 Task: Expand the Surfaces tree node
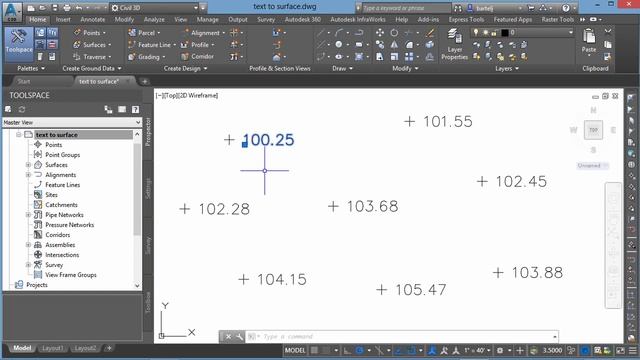tap(28, 165)
